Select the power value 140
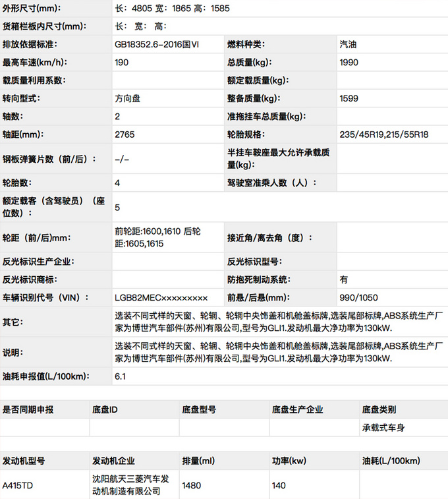Screen dimensions: 448x499 tap(279, 486)
